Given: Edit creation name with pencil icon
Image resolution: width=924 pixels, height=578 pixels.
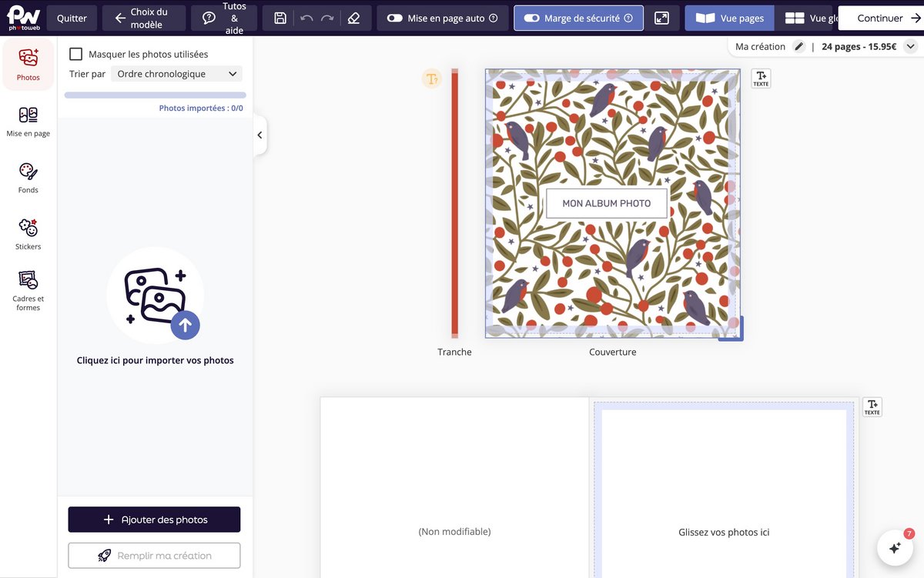Looking at the screenshot, I should (x=799, y=47).
